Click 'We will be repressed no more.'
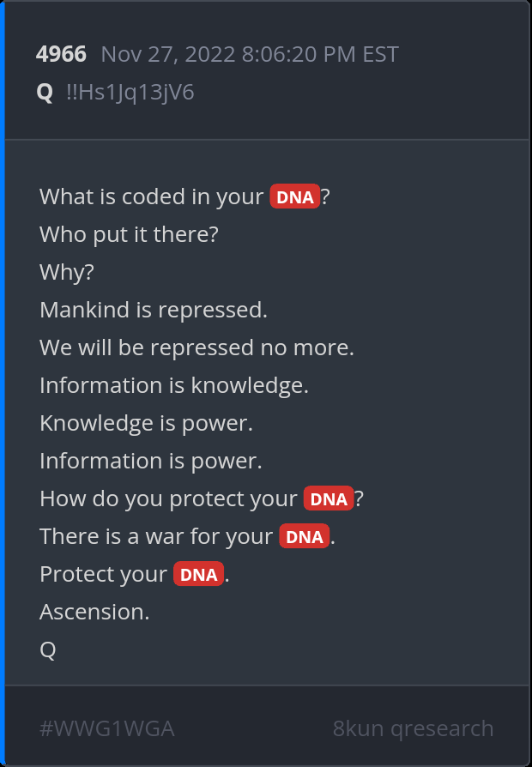Viewport: 532px width, 767px height. point(196,347)
